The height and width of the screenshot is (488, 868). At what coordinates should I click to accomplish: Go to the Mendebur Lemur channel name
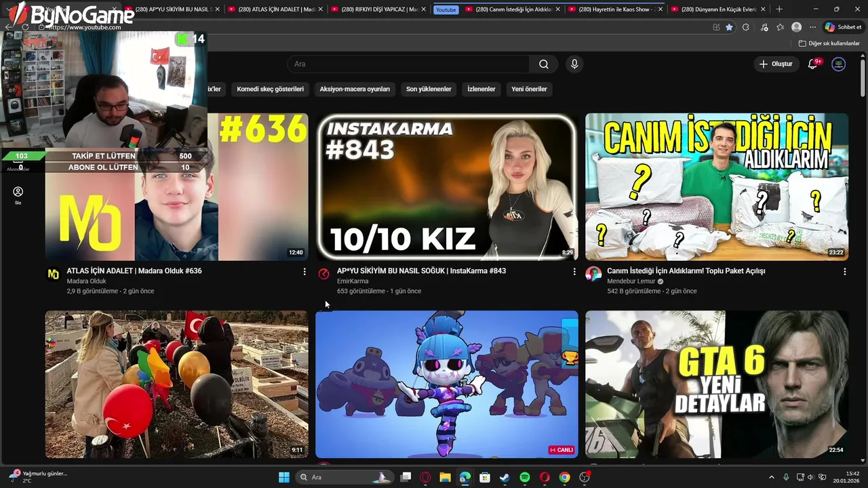pyautogui.click(x=631, y=281)
